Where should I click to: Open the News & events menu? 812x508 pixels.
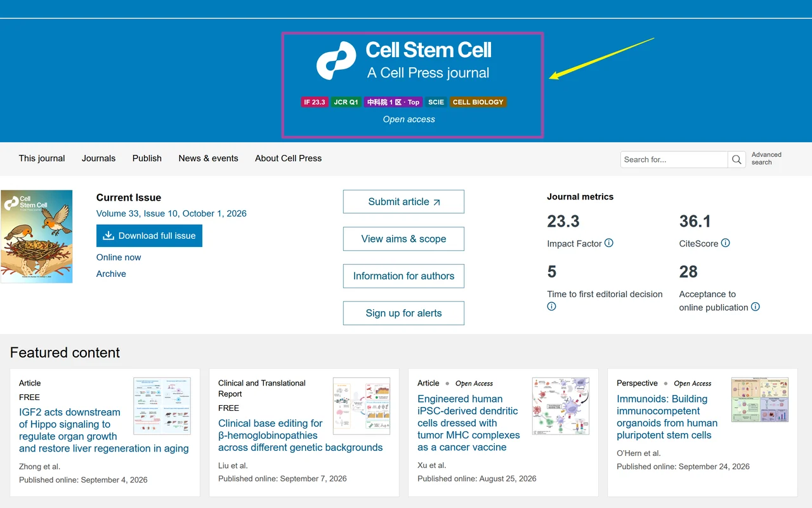point(208,159)
